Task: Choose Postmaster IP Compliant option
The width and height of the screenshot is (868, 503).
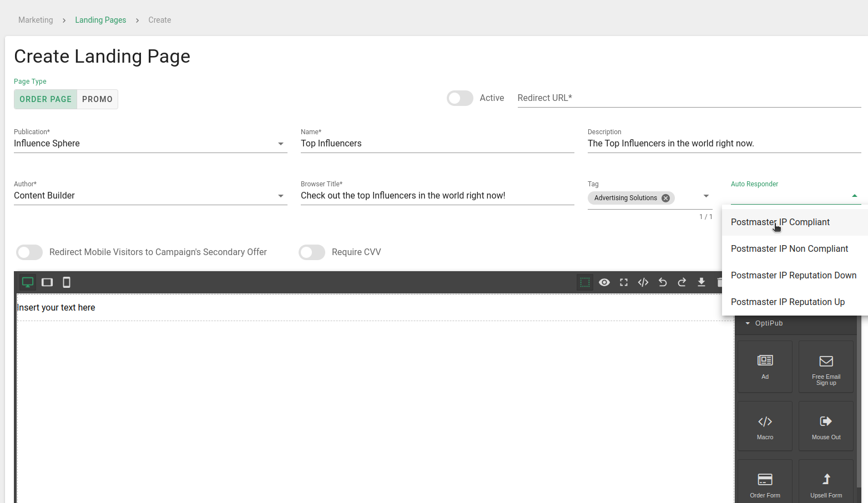Action: coord(795,222)
